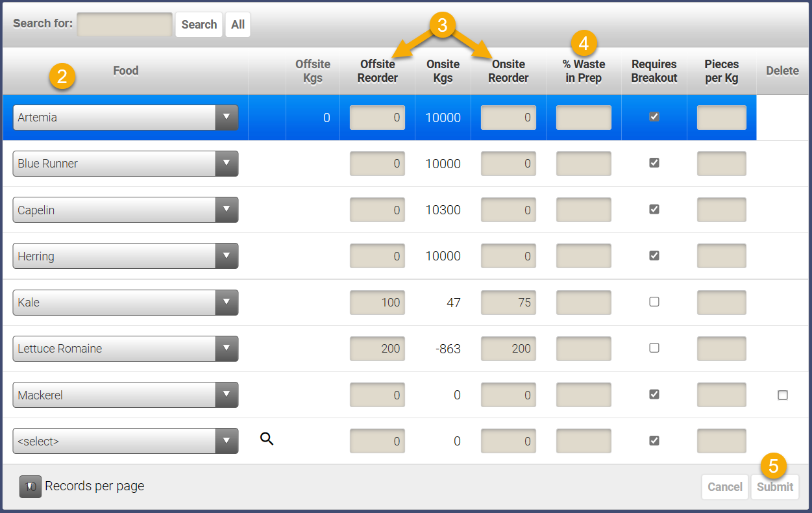Toggle Requires Breakout in the <select> row
Image resolution: width=812 pixels, height=513 pixels.
pos(654,440)
